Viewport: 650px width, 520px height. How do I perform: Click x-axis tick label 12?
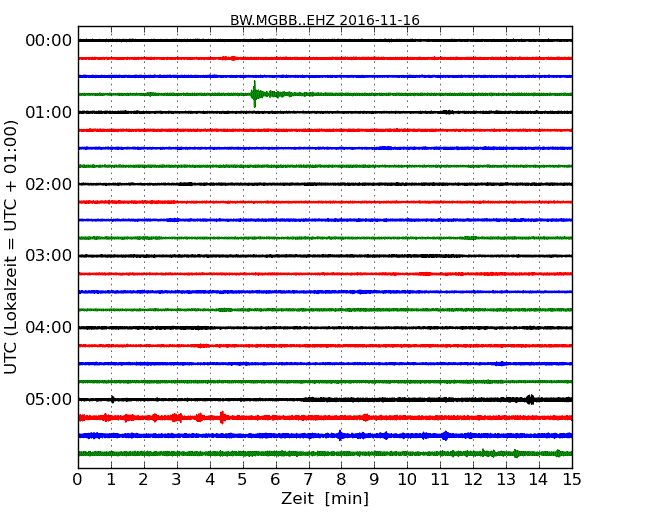click(x=473, y=480)
